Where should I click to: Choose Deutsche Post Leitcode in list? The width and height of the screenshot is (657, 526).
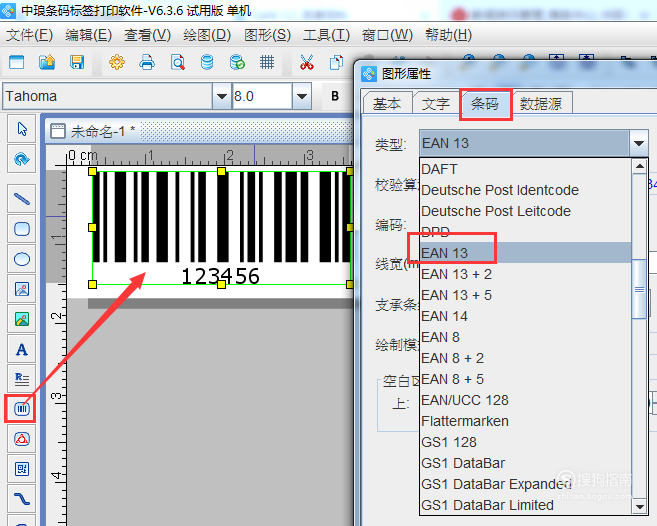(526, 211)
